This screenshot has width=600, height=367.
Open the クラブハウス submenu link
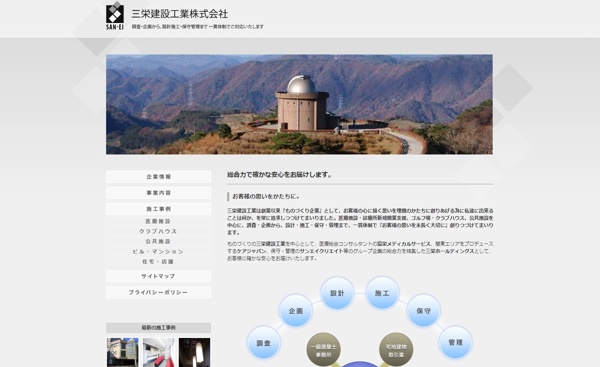point(158,232)
